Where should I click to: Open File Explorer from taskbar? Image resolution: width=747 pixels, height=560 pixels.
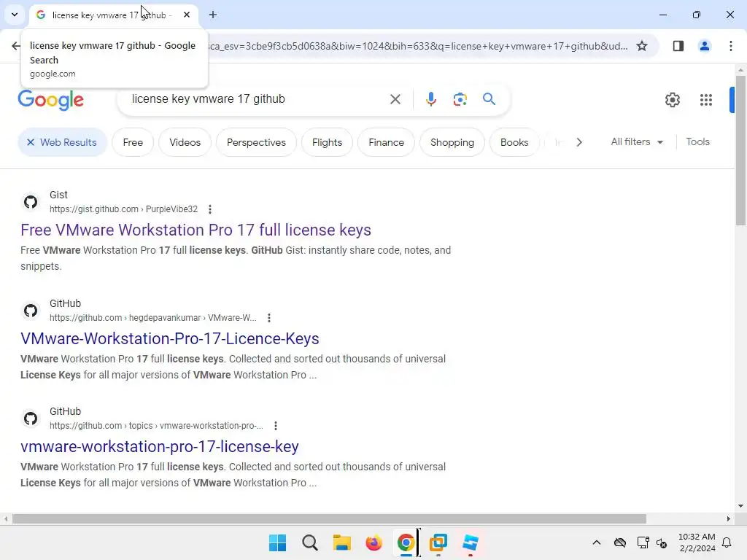click(x=341, y=542)
